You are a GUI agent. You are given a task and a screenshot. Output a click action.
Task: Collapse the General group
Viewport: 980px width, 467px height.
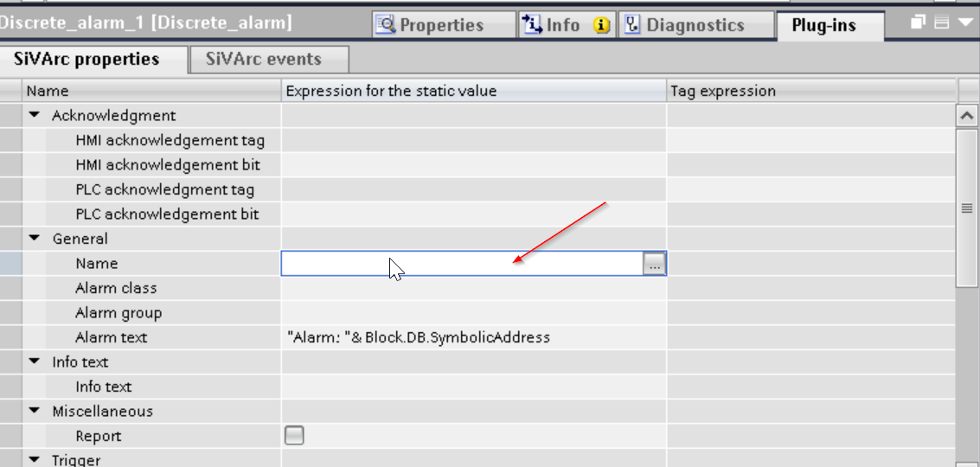tap(35, 238)
